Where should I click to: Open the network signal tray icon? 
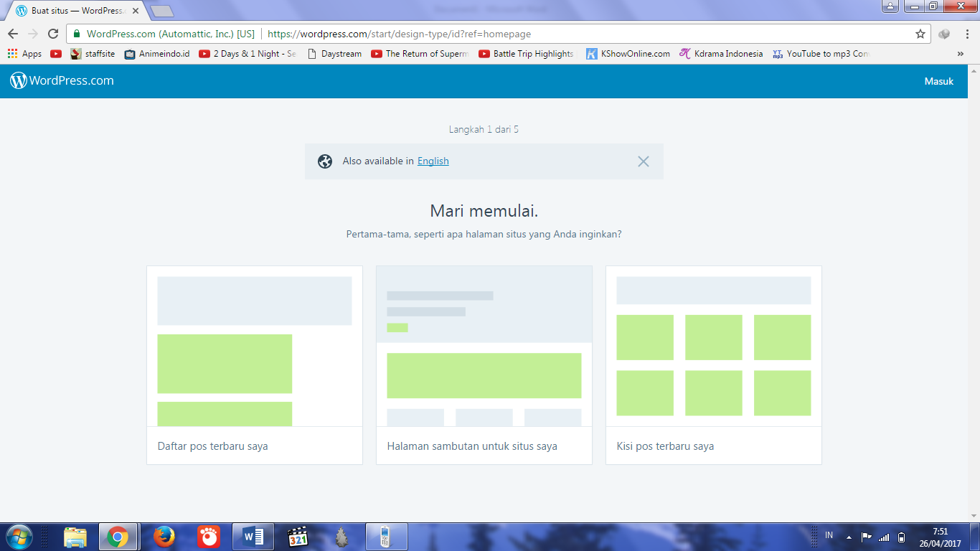point(885,537)
